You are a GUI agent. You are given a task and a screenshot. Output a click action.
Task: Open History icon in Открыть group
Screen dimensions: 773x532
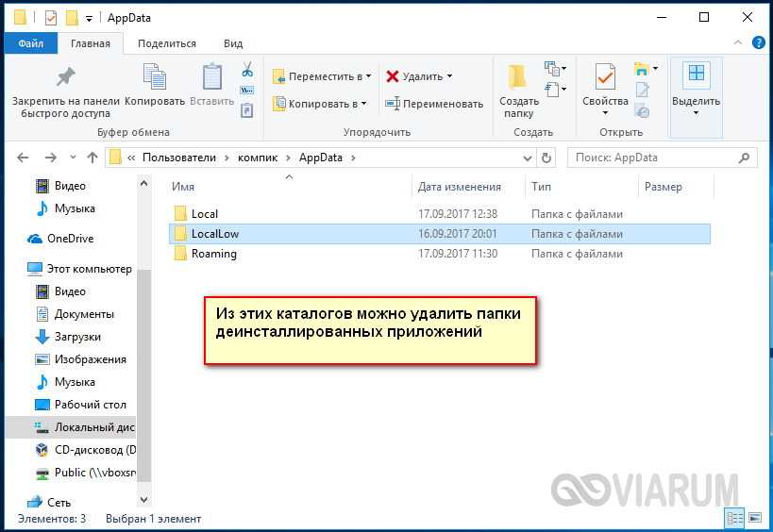[642, 111]
